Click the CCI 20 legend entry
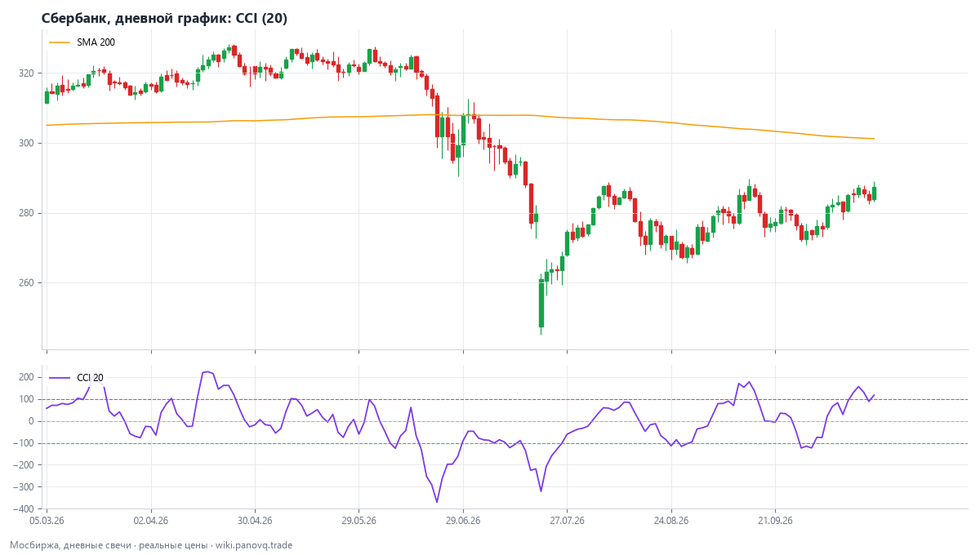The height and width of the screenshot is (555, 980). (x=76, y=378)
